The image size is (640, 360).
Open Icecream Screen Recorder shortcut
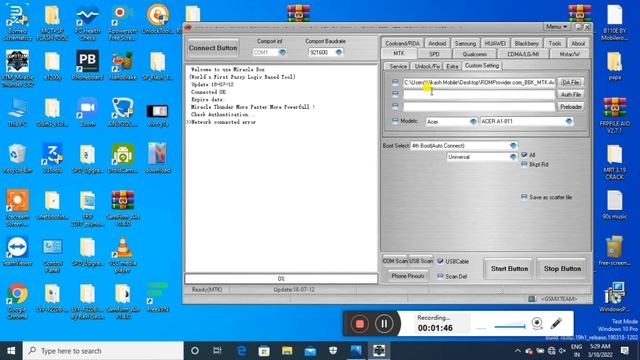17,208
